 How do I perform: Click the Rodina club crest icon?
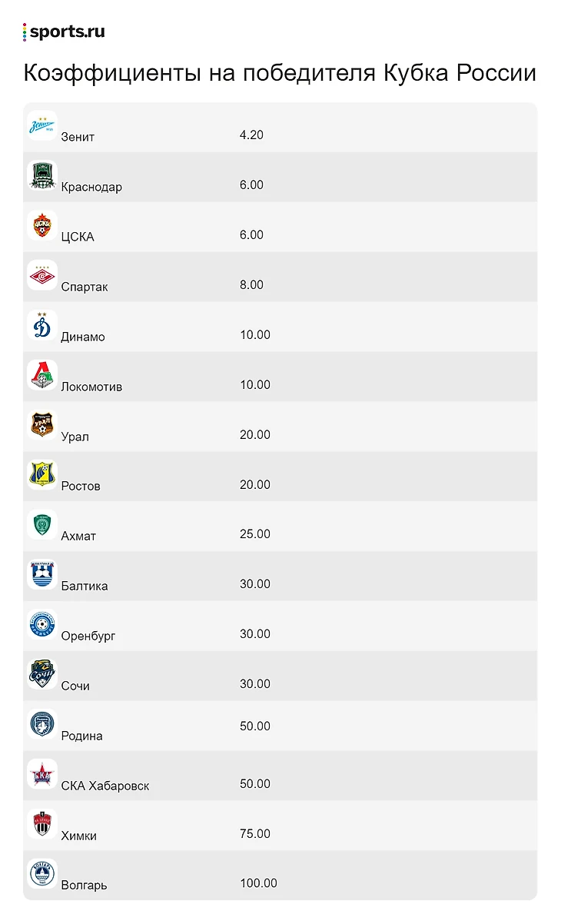42,724
